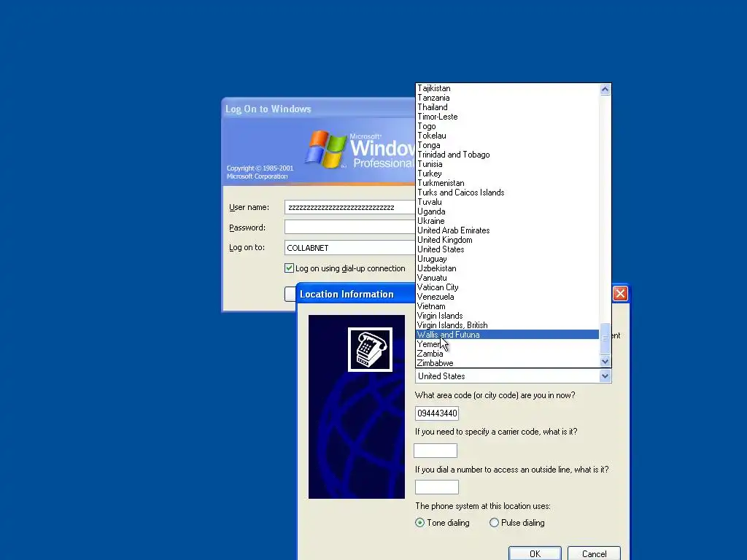Cancel the Location Information dialog
Viewport: 747px width, 560px height.
594,553
